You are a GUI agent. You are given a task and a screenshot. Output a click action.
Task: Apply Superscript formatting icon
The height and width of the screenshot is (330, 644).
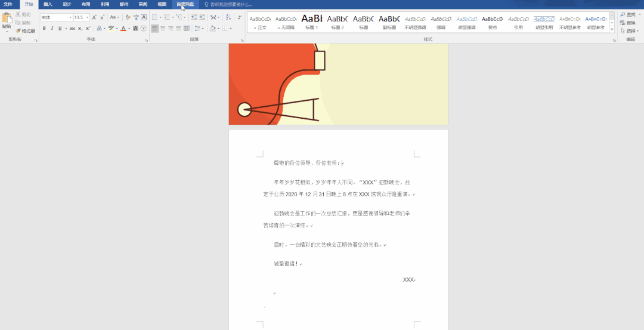[88, 29]
